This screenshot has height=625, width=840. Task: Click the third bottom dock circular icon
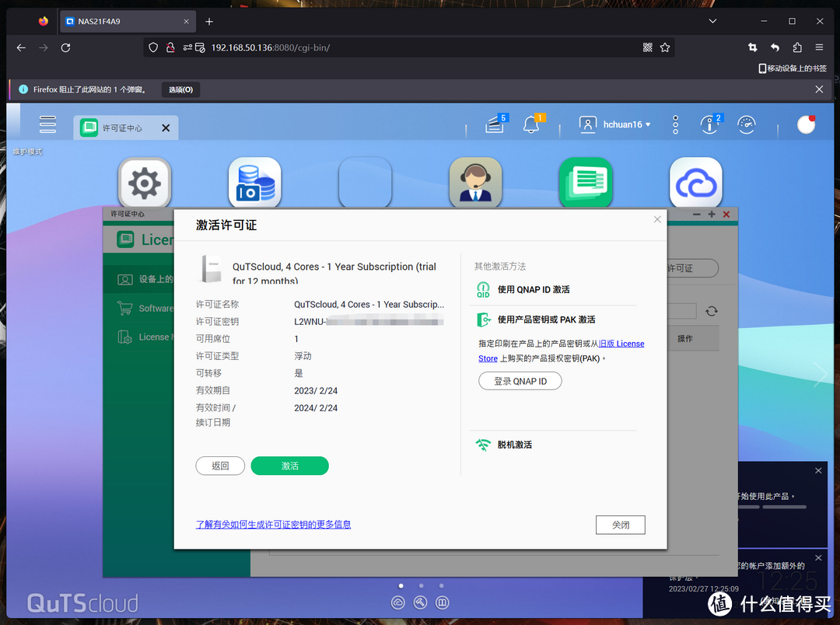click(443, 603)
